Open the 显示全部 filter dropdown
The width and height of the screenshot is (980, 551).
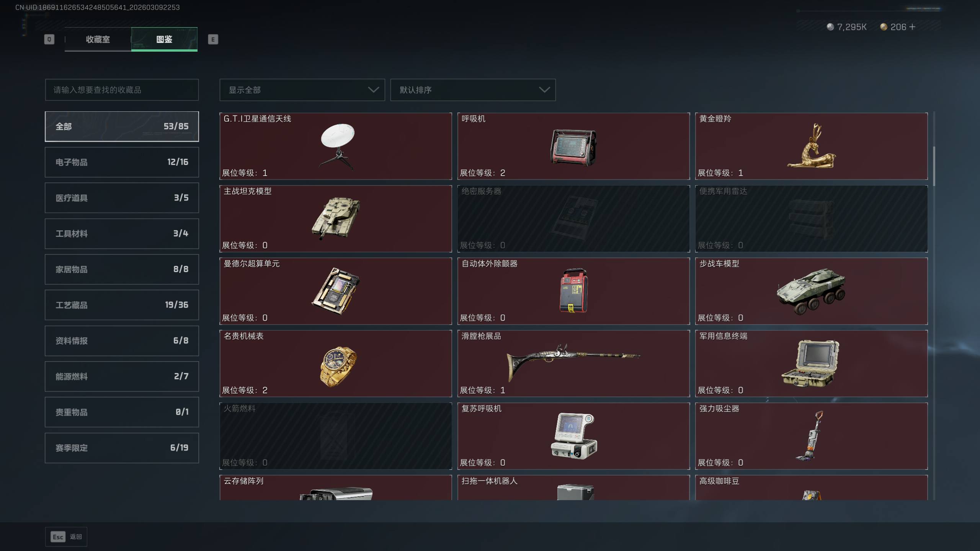coord(302,90)
